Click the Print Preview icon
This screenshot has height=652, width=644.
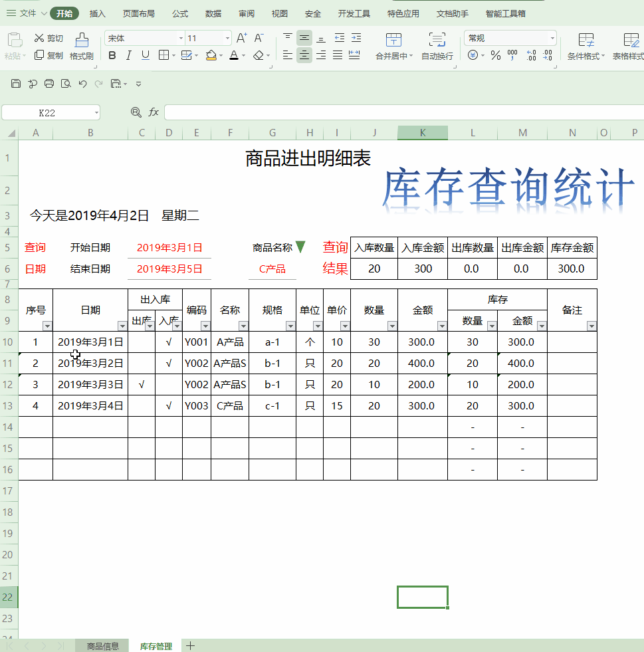tap(66, 84)
